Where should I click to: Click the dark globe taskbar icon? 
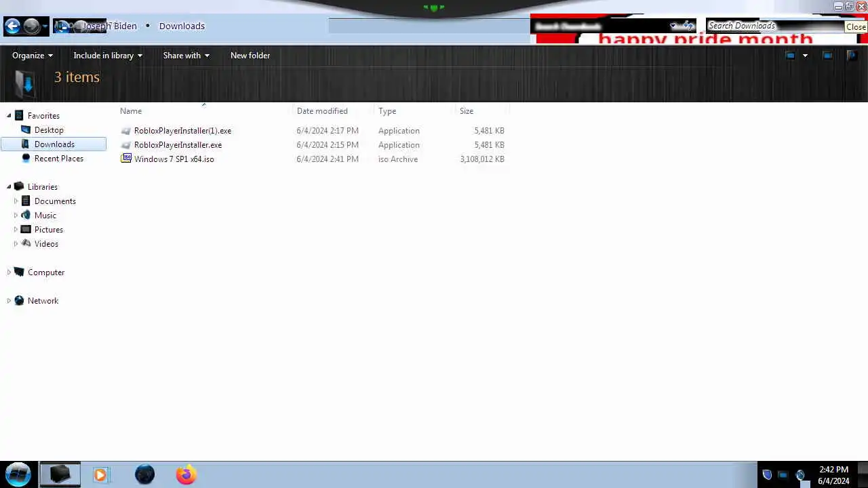[144, 474]
